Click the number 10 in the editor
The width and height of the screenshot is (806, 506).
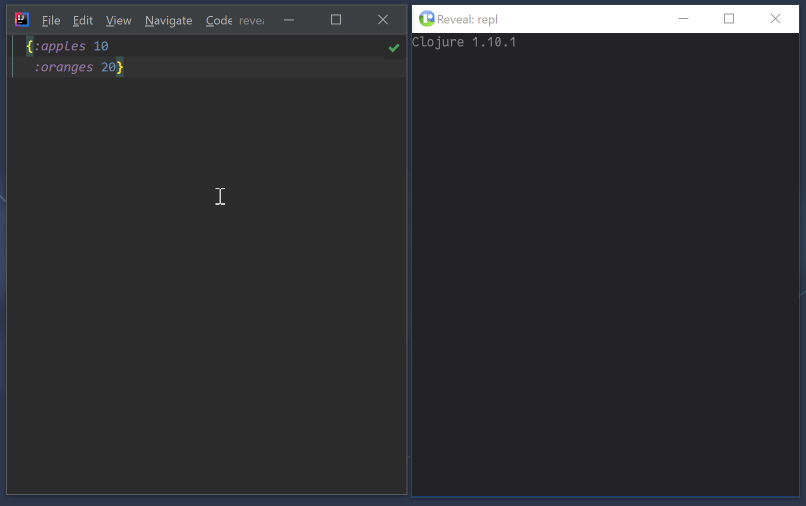(x=101, y=46)
